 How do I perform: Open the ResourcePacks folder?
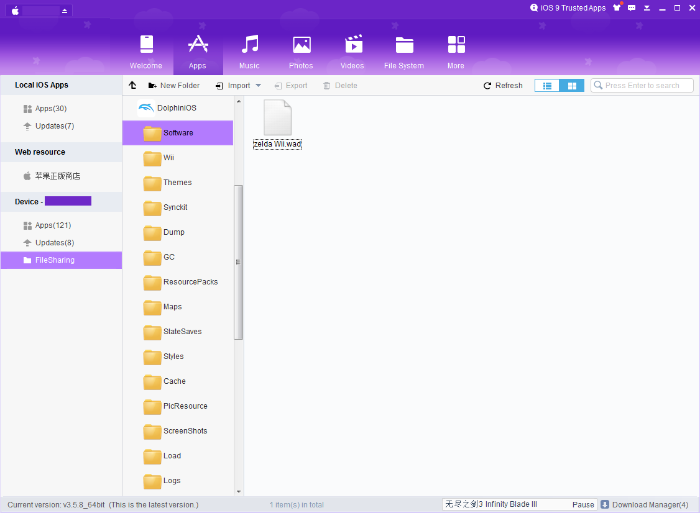[x=178, y=282]
